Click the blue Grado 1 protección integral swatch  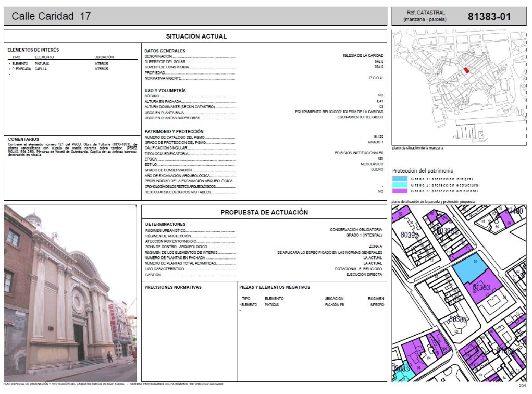coord(400,178)
